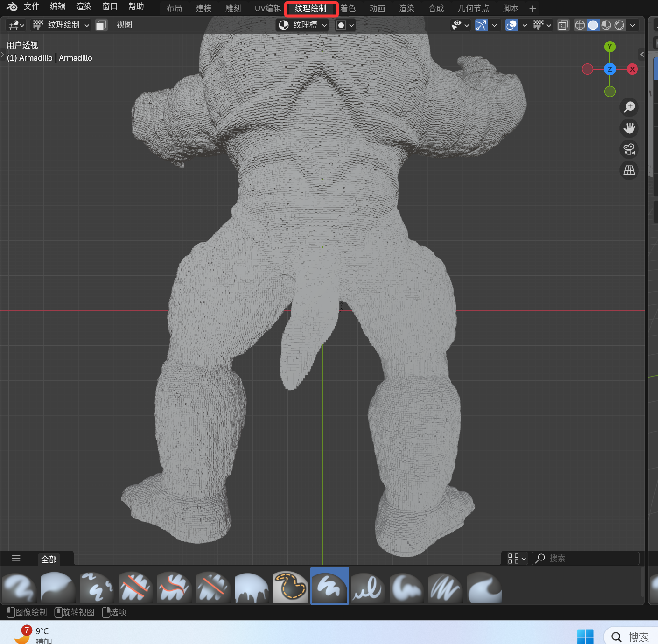658x644 pixels.
Task: Open the 纹理绘制 mode dropdown
Action: 61,25
